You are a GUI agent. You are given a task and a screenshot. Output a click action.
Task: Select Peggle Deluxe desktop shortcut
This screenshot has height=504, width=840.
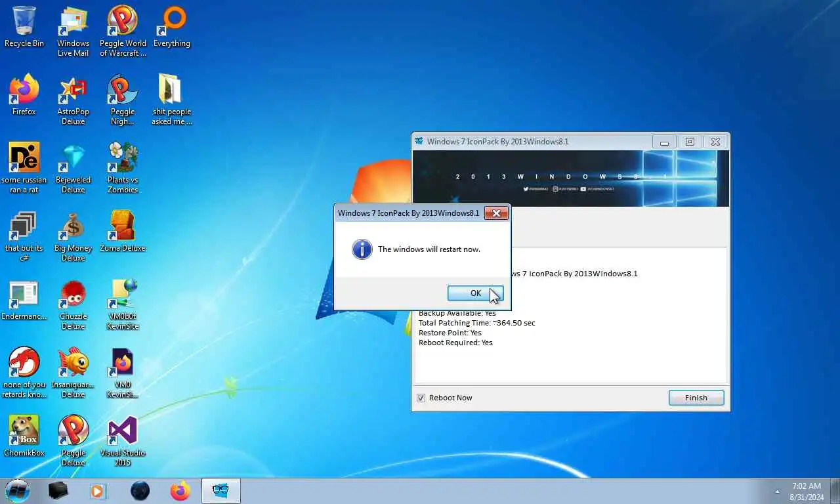[73, 441]
